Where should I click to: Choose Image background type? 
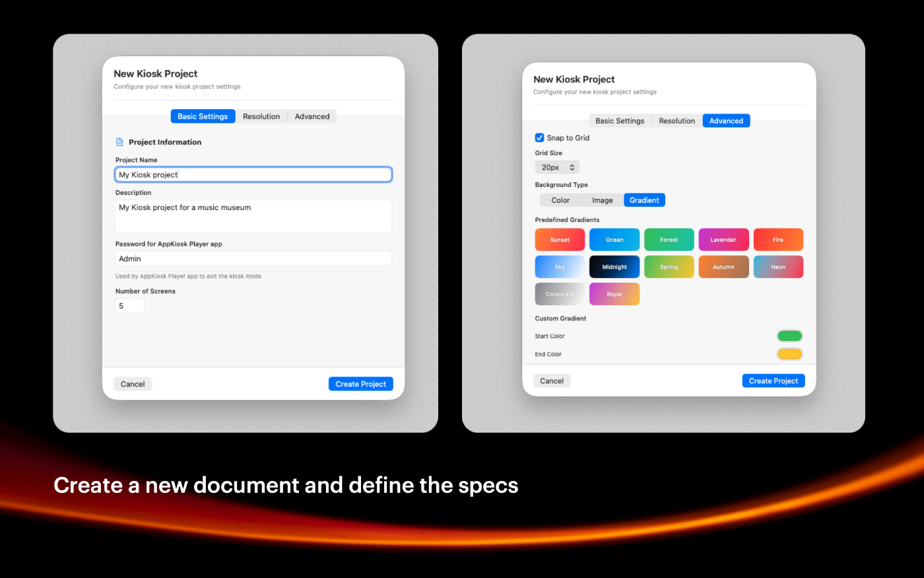(x=602, y=200)
